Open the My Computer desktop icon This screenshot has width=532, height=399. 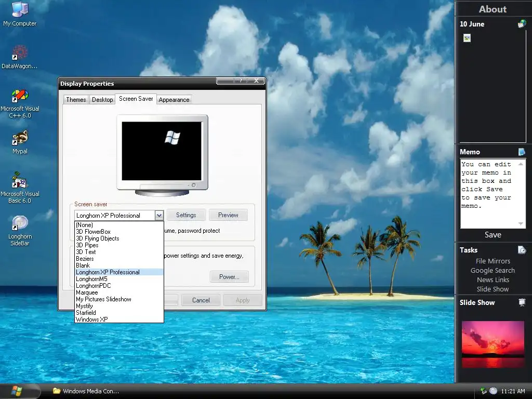click(20, 14)
